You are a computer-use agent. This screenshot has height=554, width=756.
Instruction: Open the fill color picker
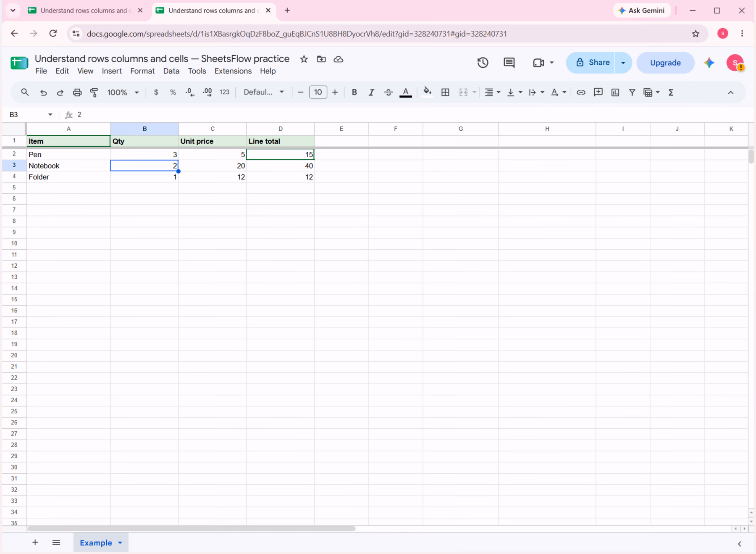(427, 92)
